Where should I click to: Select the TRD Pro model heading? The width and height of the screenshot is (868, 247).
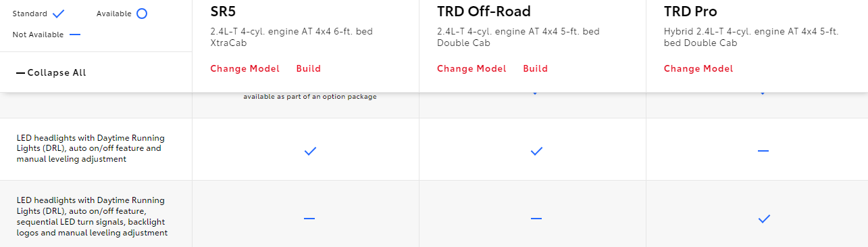(690, 12)
